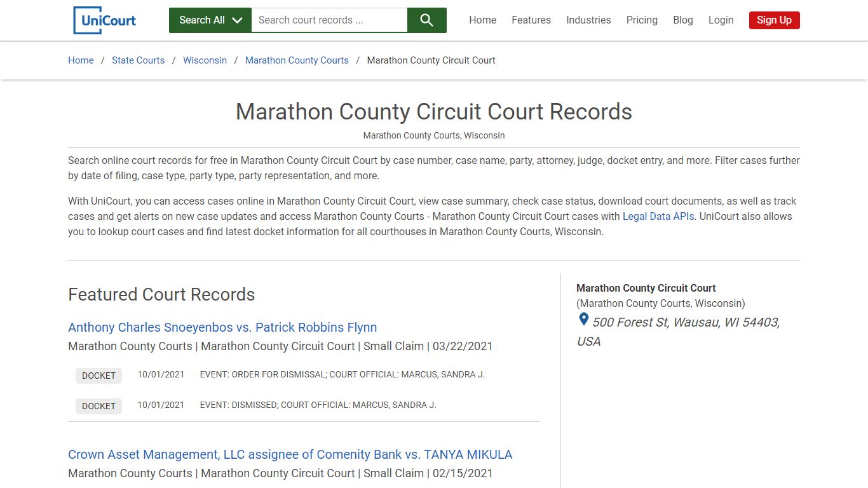Click the DOCKET badge for Dismissed event
This screenshot has height=488, width=868.
click(x=98, y=406)
